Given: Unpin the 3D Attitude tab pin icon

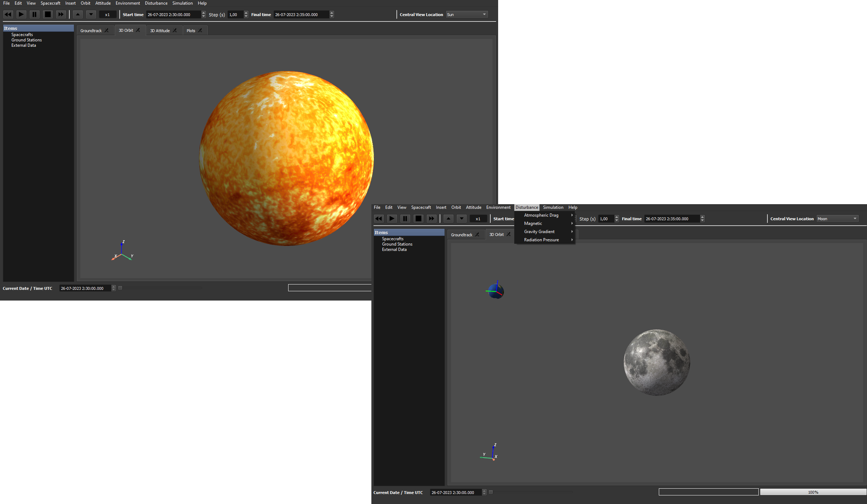Looking at the screenshot, I should pos(175,31).
